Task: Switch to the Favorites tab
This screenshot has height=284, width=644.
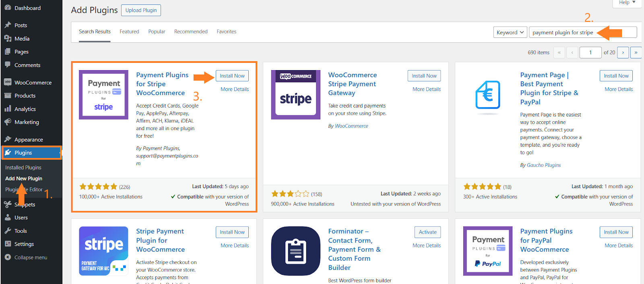Action: 227,31
